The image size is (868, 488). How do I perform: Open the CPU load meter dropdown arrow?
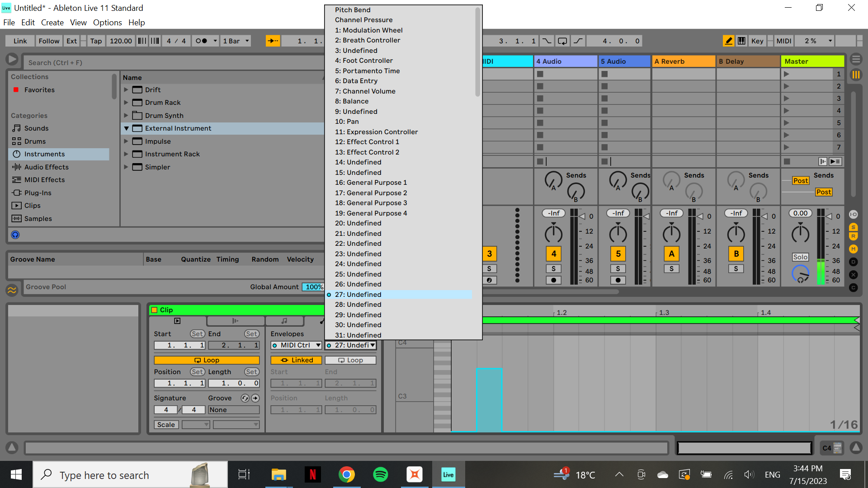[x=830, y=41]
